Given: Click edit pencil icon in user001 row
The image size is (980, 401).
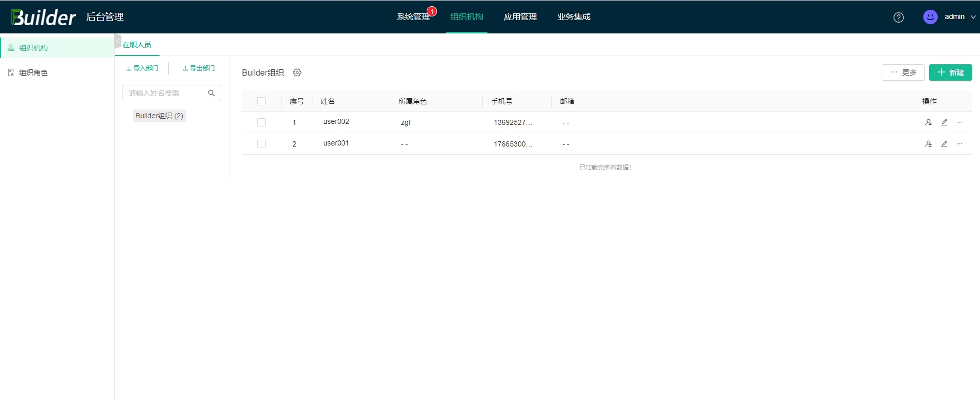Looking at the screenshot, I should click(944, 144).
